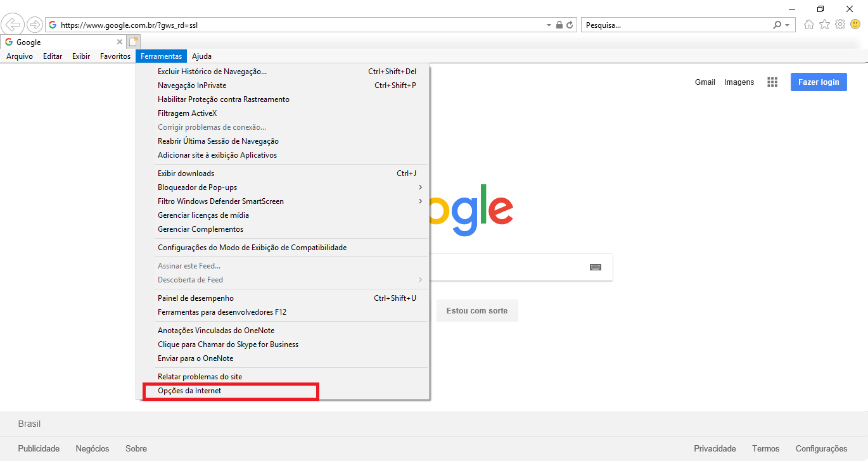
Task: Click the New Tab button
Action: (x=133, y=42)
